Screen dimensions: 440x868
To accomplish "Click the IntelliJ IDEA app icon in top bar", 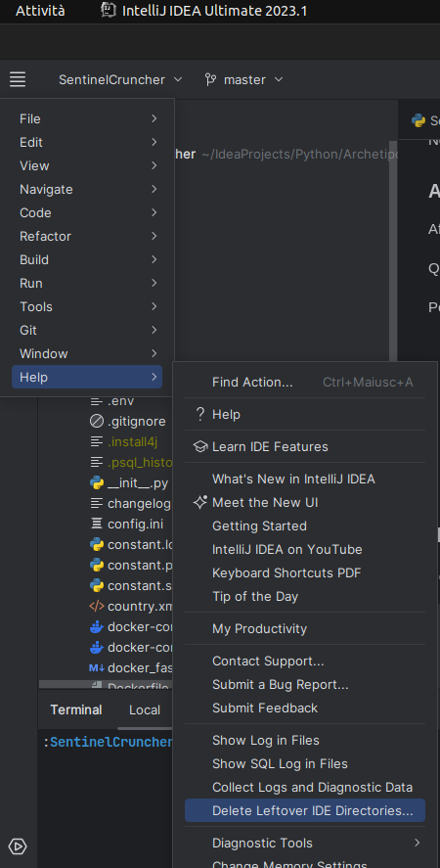I will click(109, 11).
